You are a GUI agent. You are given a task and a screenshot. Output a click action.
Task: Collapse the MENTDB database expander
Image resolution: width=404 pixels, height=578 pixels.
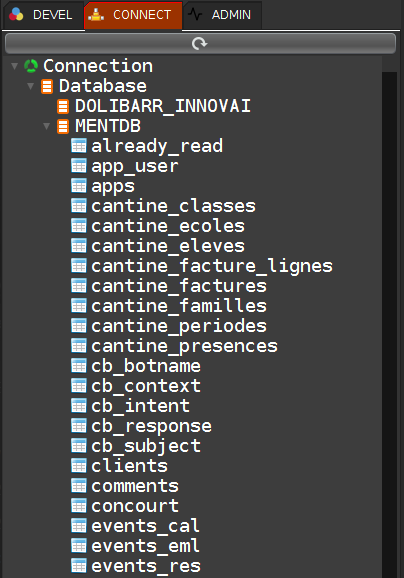pos(46,126)
